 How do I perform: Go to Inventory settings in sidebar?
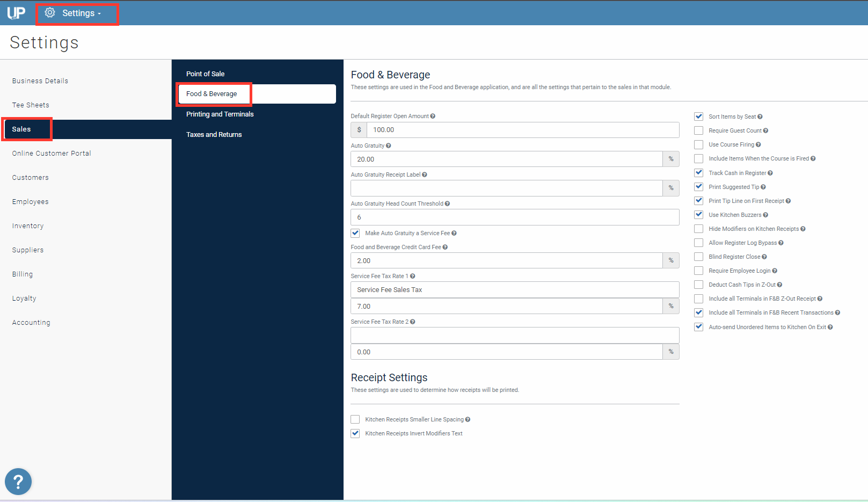click(x=28, y=226)
